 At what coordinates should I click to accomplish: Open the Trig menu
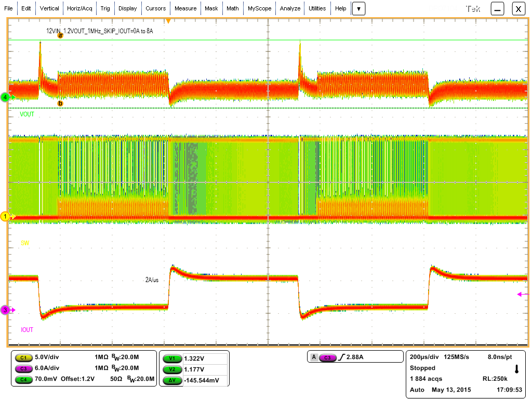click(x=105, y=8)
